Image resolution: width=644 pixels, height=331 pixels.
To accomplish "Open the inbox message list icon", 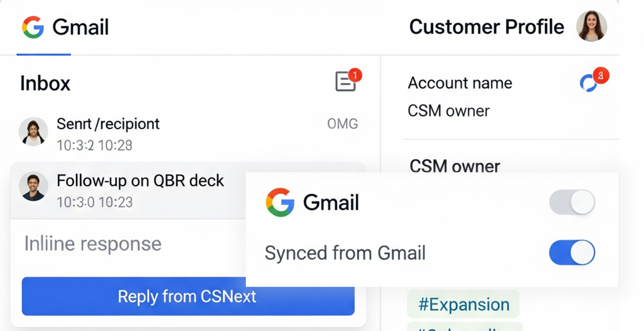I will click(x=345, y=82).
